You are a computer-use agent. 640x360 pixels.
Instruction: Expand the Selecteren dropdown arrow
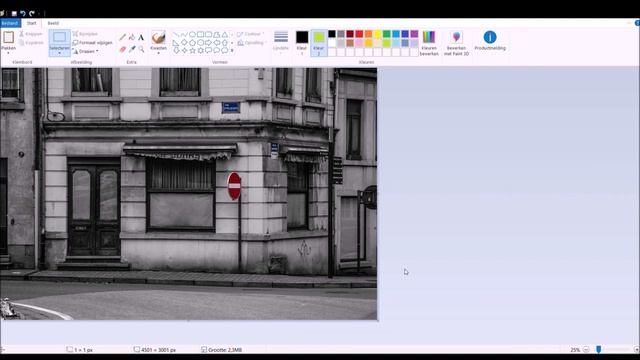[60, 53]
